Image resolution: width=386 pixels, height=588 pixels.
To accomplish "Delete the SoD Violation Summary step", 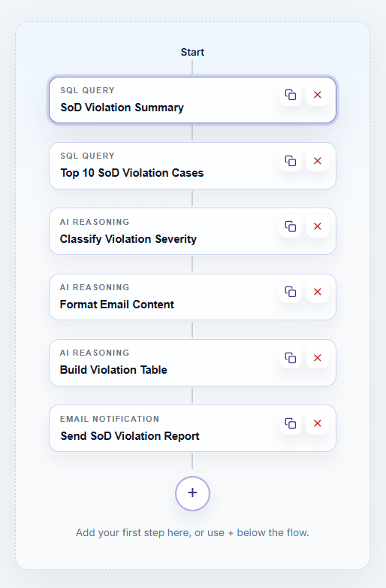I will (x=318, y=95).
